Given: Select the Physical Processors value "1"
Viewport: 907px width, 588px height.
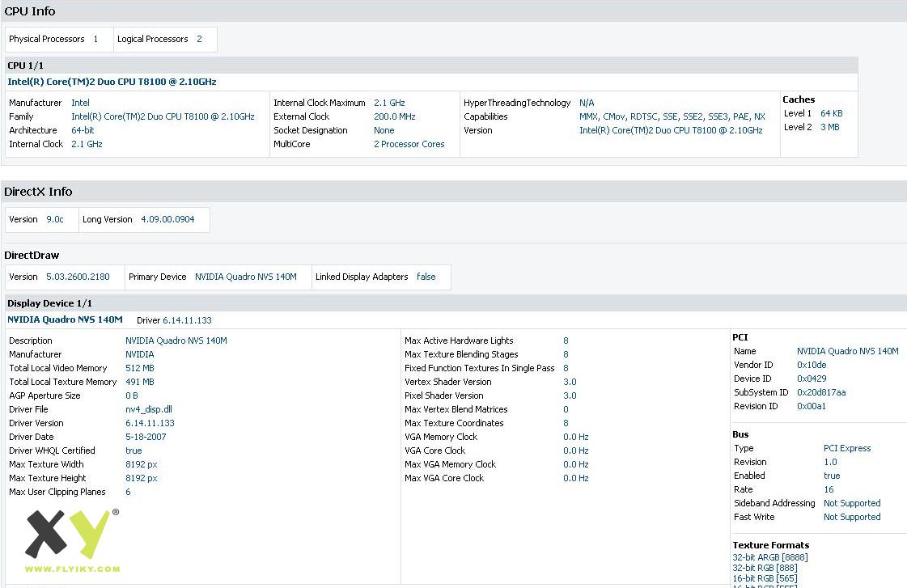Looking at the screenshot, I should [95, 40].
